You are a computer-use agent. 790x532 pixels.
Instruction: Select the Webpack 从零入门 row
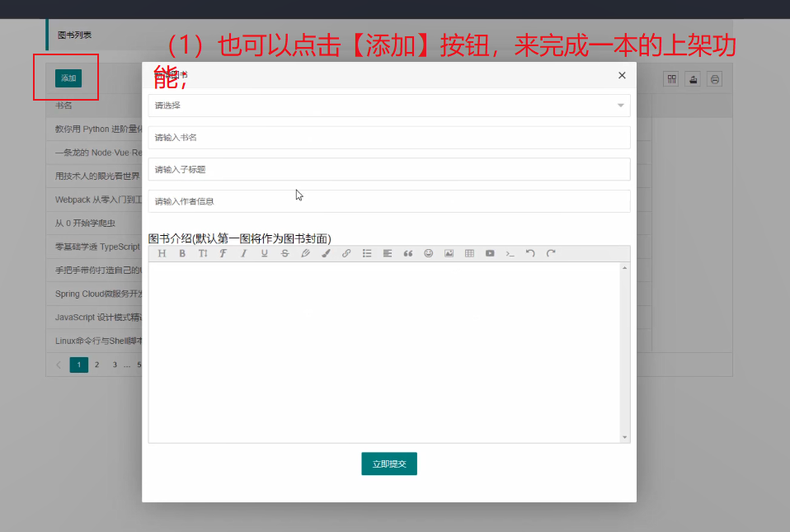tap(94, 200)
